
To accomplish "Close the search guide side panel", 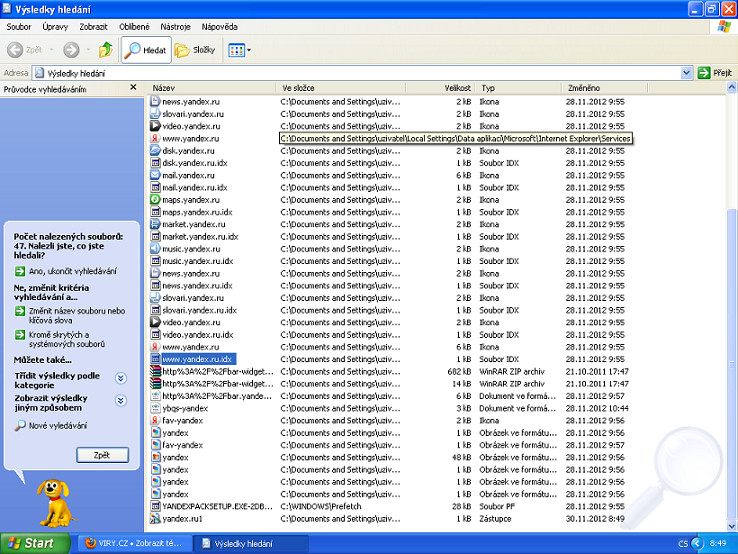I will 134,89.
